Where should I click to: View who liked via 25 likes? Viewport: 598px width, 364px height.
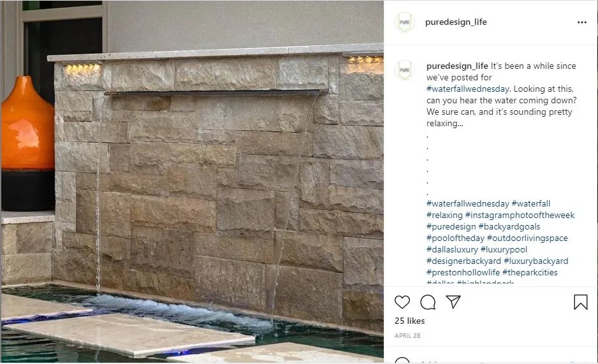point(409,321)
